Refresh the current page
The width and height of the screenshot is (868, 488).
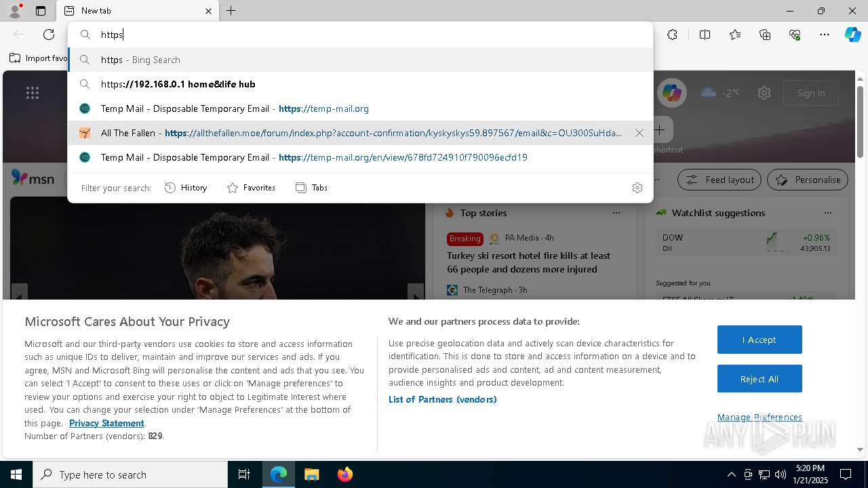49,35
